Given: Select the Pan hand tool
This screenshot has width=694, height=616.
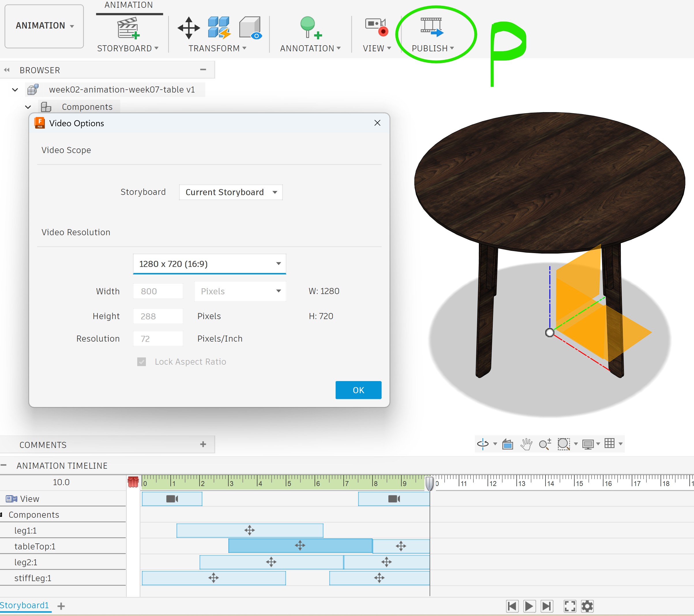Looking at the screenshot, I should (x=526, y=444).
